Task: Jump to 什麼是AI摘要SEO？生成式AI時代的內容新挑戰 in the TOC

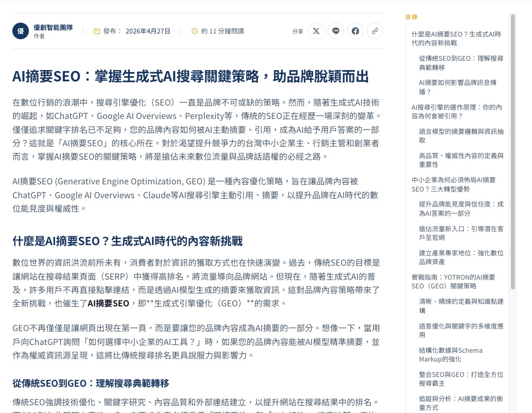Action: (x=456, y=38)
